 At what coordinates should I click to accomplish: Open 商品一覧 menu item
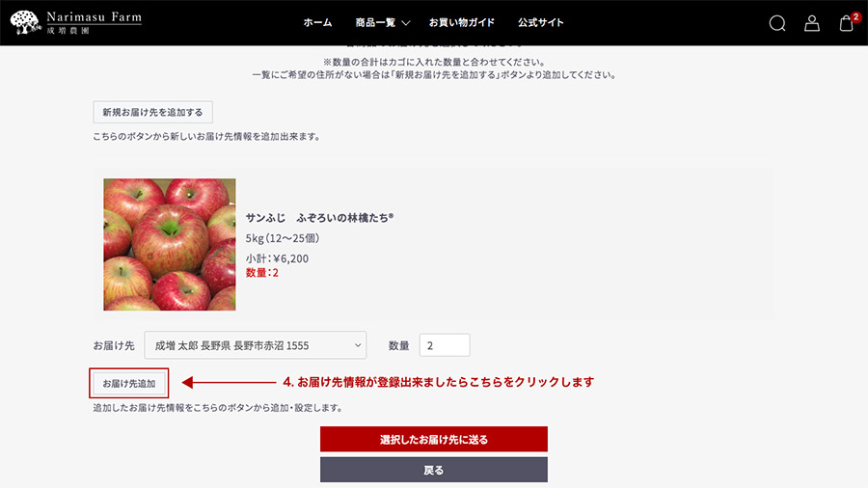point(375,23)
